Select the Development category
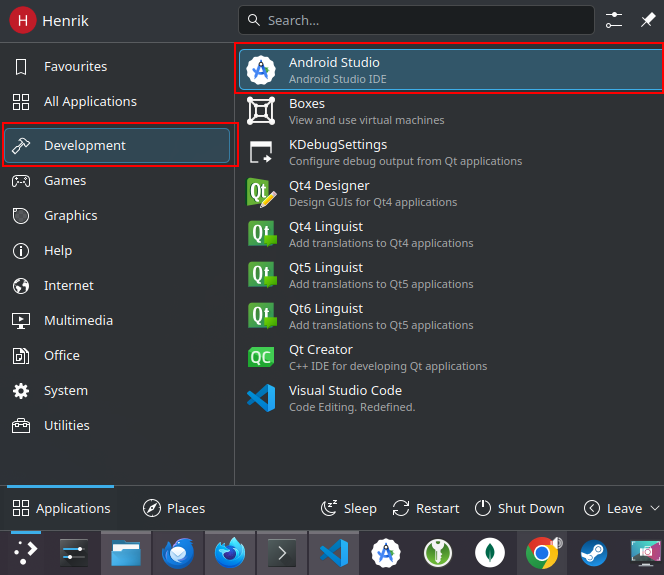The width and height of the screenshot is (664, 575). pyautogui.click(x=117, y=146)
